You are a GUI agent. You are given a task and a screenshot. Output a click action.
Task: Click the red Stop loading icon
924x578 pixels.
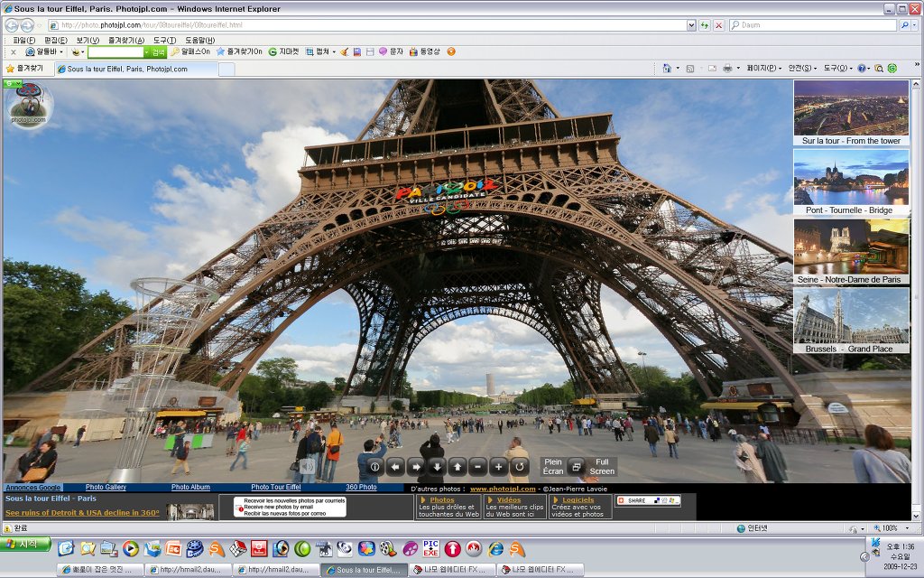point(718,25)
